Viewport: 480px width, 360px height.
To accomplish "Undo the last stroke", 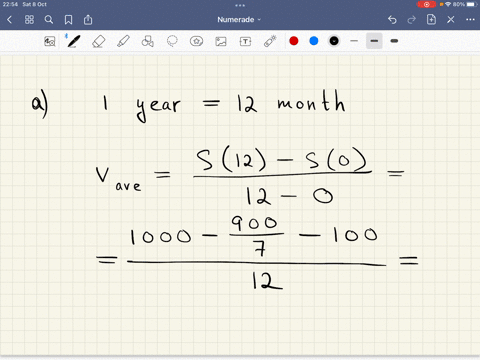I will tap(392, 20).
